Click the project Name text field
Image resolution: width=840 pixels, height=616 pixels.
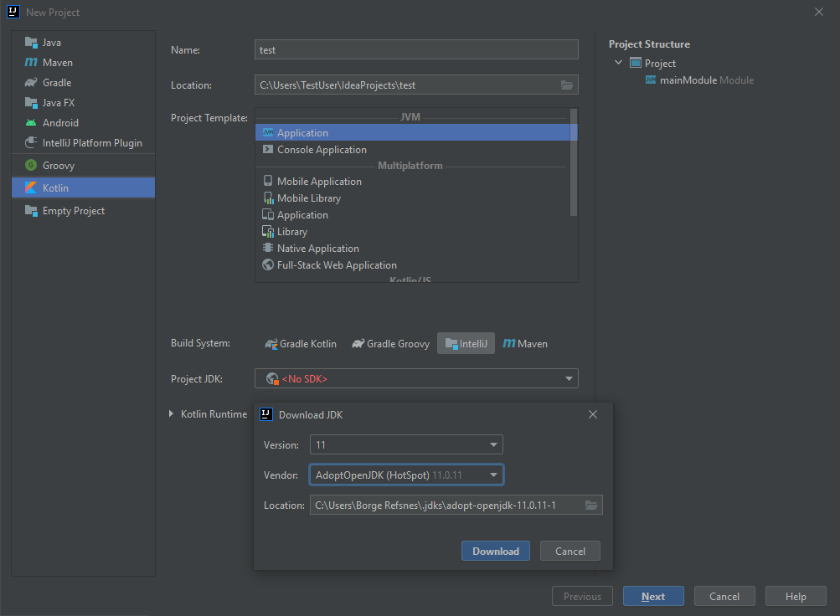click(416, 50)
